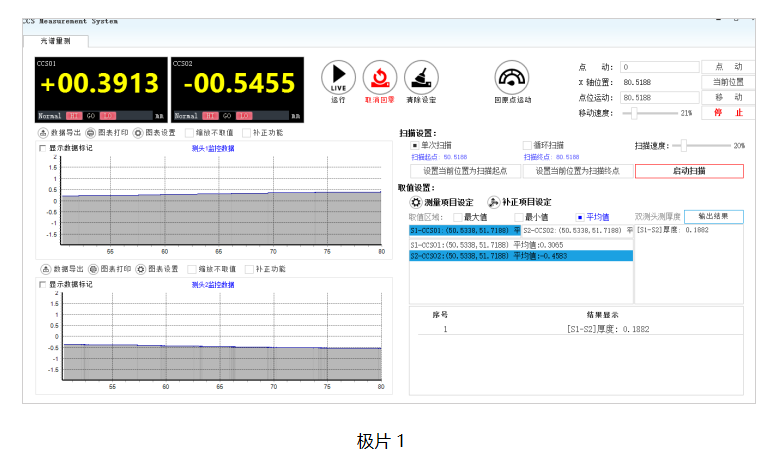Toggle 缩放不取值 above the 测头2监控数据 chart
Viewport: 783px width, 462px height.
(x=192, y=269)
